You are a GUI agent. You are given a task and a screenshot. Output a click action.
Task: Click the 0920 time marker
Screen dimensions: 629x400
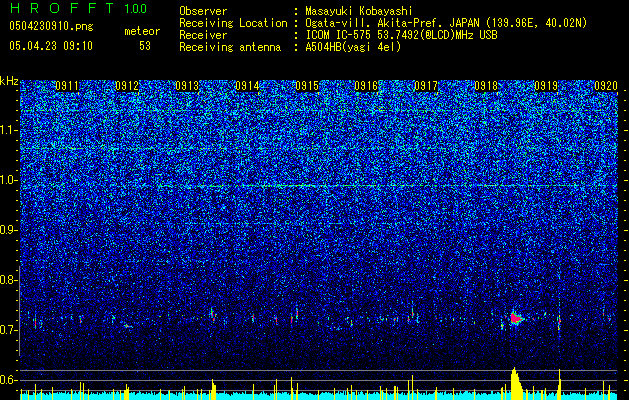click(606, 86)
